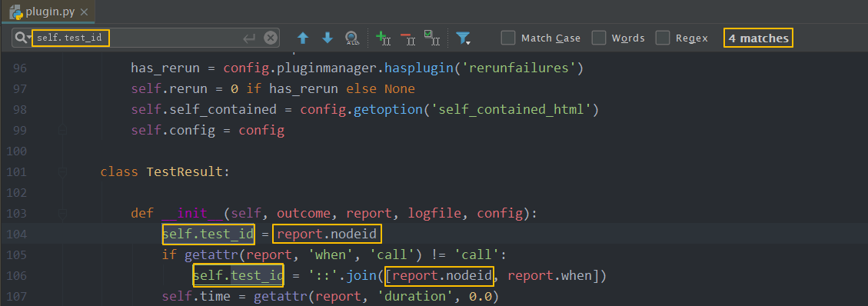Enable the Match Case checkbox
The height and width of the screenshot is (306, 868).
click(x=507, y=38)
